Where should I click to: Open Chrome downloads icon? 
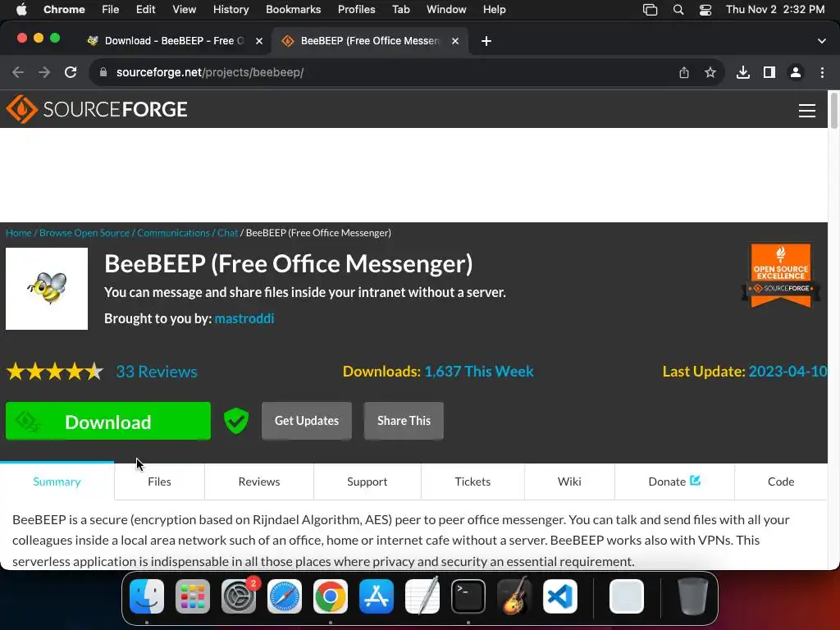(743, 72)
